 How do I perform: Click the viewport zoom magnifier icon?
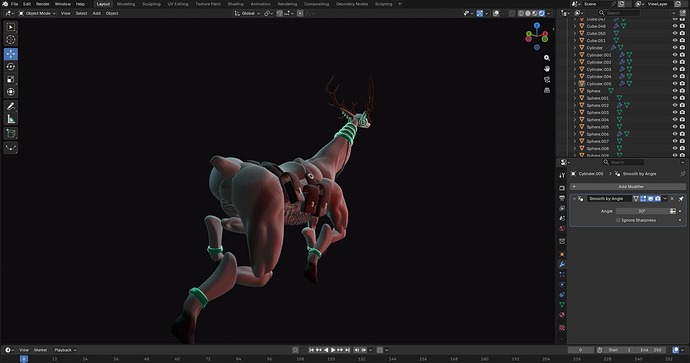click(x=547, y=58)
